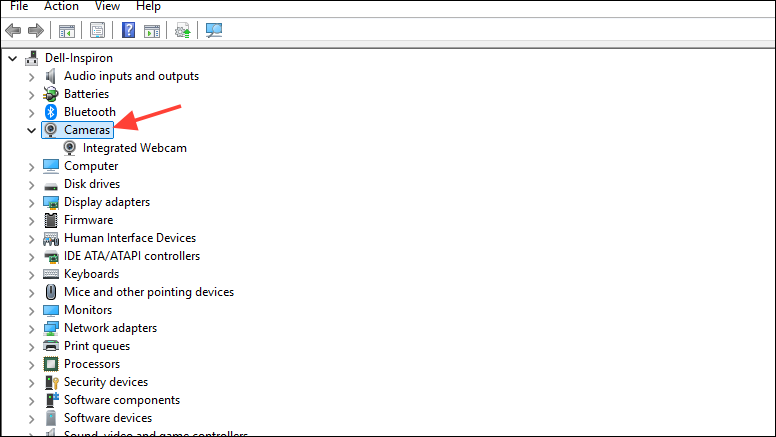The image size is (776, 437).
Task: Expand the Network adapters chevron
Action: point(32,329)
